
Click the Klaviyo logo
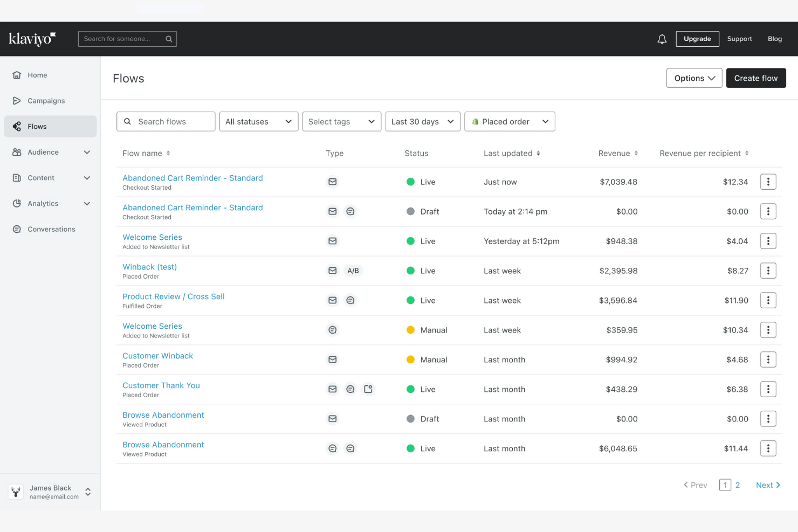pos(31,38)
